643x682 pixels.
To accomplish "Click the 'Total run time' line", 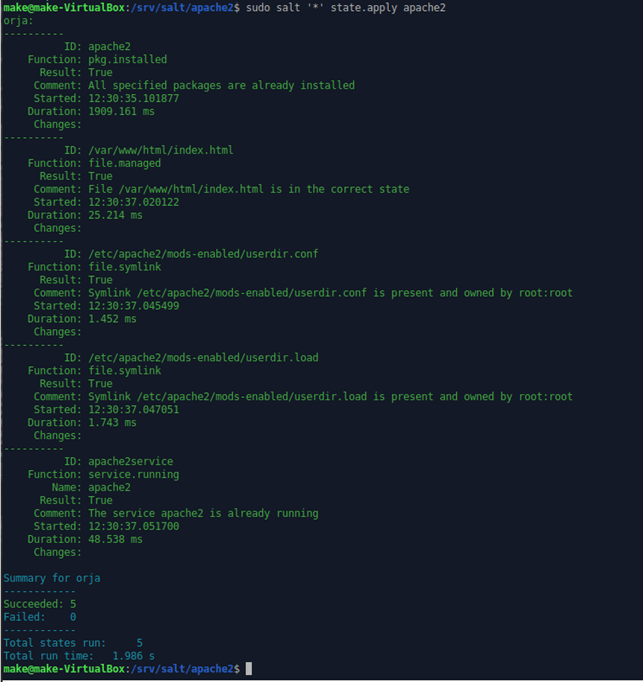I will click(x=78, y=655).
